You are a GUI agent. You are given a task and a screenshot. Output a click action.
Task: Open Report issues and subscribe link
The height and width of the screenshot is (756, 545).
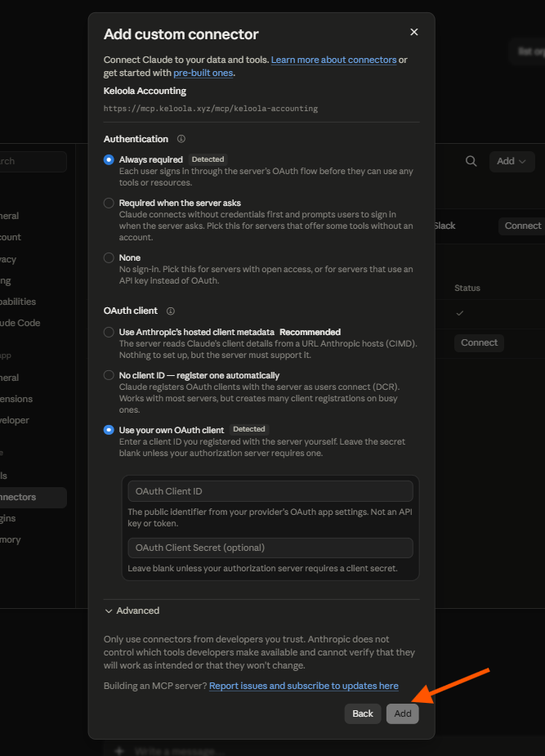pos(304,686)
